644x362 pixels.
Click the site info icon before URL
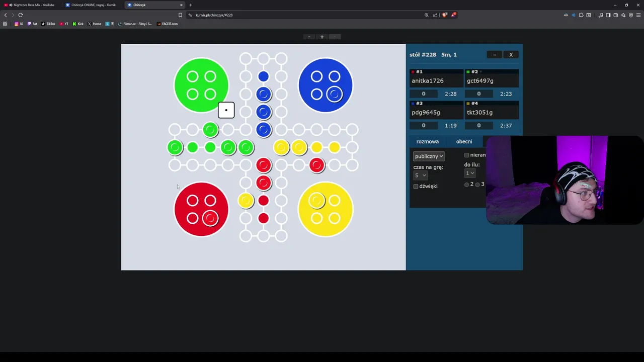coord(190,15)
